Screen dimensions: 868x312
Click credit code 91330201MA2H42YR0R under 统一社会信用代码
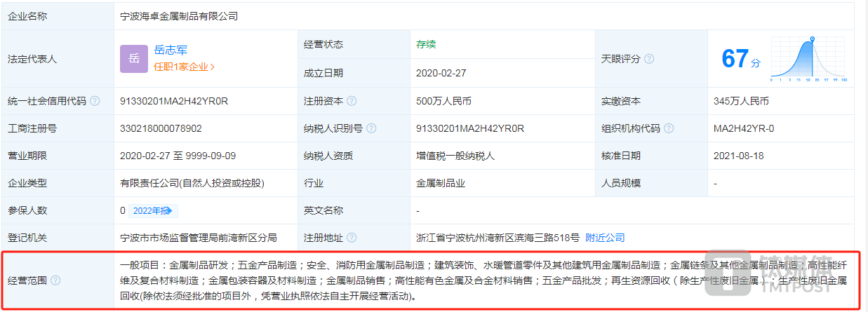[x=174, y=101]
